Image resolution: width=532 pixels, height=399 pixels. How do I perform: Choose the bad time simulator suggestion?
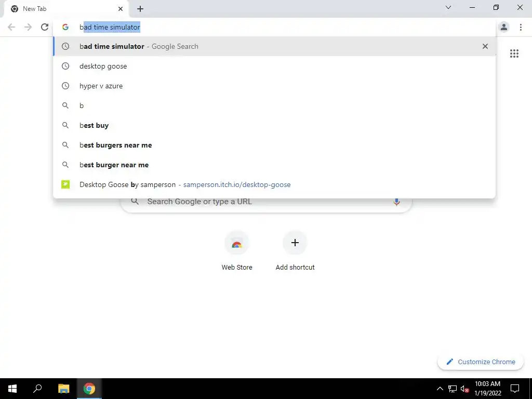click(274, 46)
